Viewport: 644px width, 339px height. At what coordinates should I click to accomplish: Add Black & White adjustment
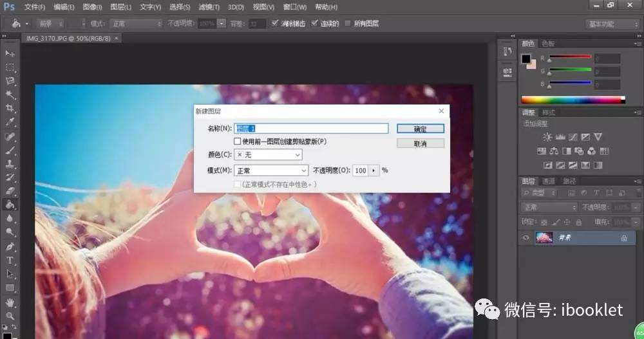click(x=566, y=151)
